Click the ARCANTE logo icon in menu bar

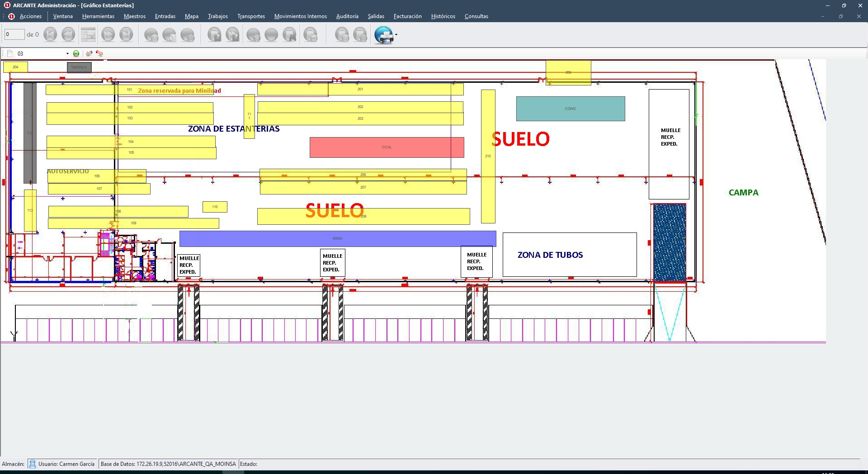[x=11, y=16]
